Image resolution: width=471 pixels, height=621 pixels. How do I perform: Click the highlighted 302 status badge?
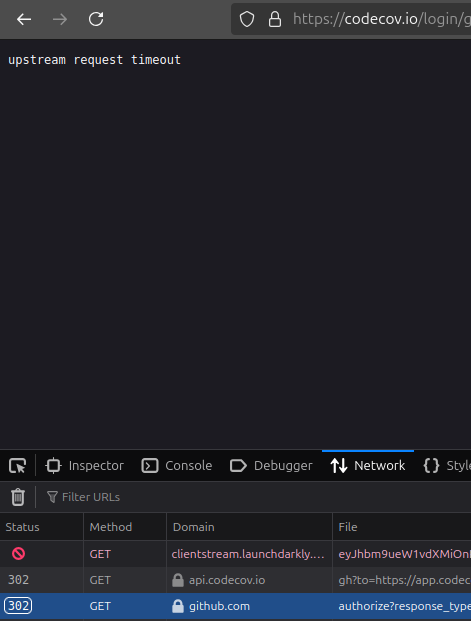click(18, 606)
